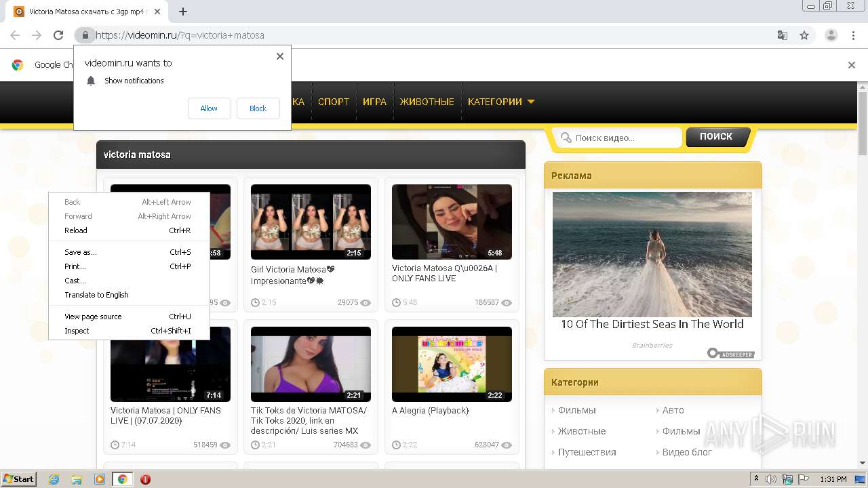This screenshot has height=488, width=868.
Task: Open the 2:15 Girl Victoria Matosa thumbnail
Action: pyautogui.click(x=311, y=222)
